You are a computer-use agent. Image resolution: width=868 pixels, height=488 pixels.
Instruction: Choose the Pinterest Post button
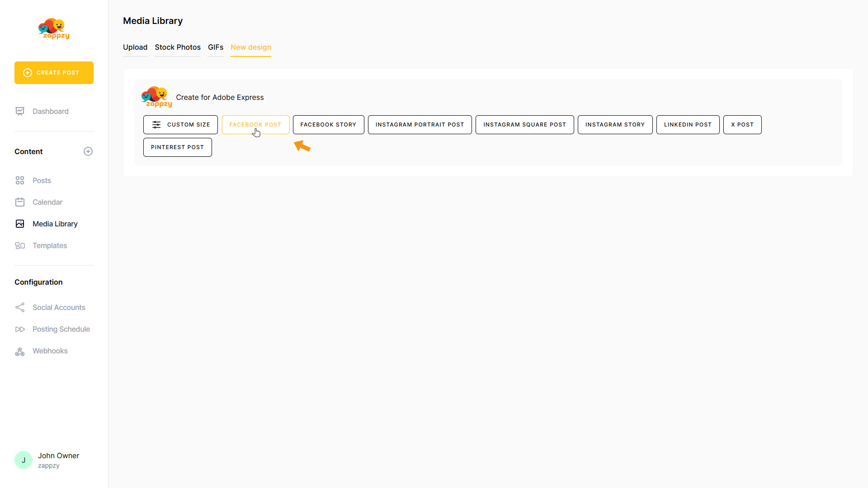[x=177, y=147]
